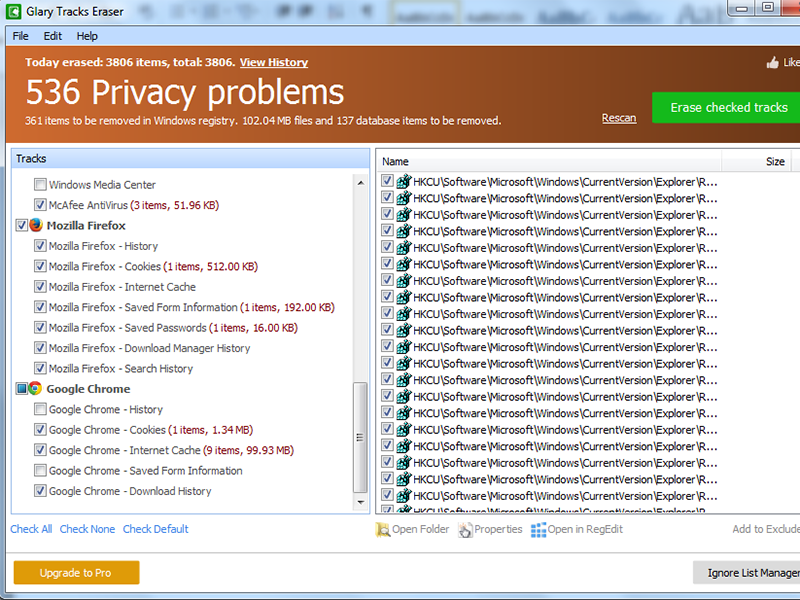Uncheck Mozilla Firefox - Saved Passwords checkbox
Image resolution: width=800 pixels, height=600 pixels.
(x=40, y=327)
